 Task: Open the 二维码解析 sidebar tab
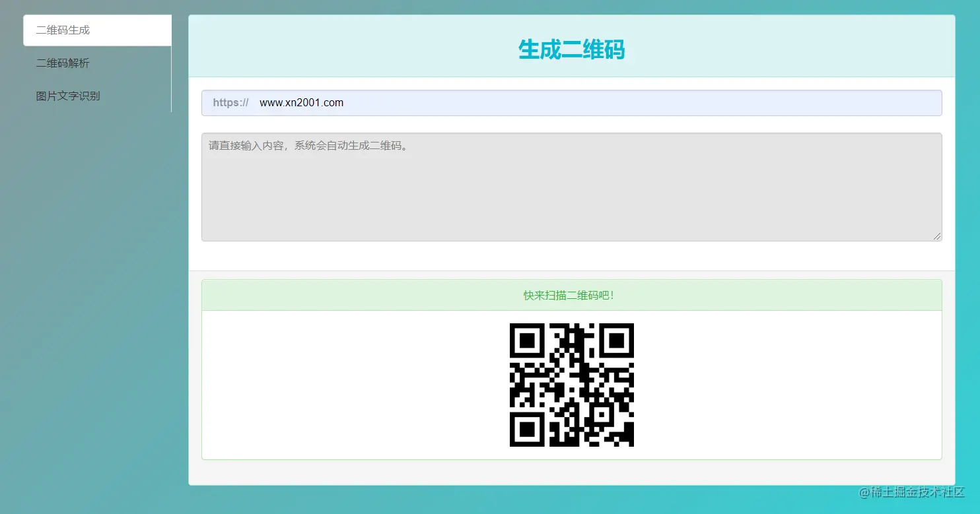click(97, 63)
